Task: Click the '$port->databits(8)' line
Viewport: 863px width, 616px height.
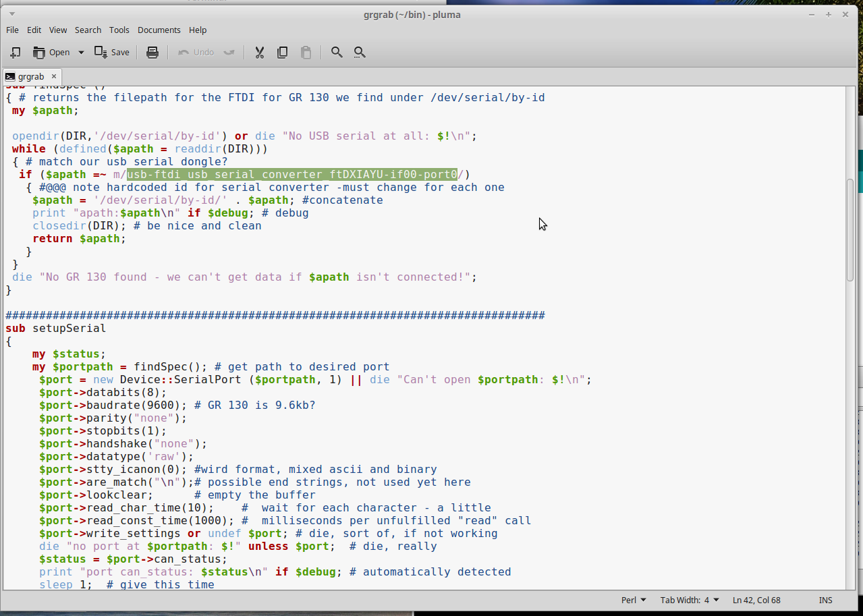Action: (x=103, y=393)
